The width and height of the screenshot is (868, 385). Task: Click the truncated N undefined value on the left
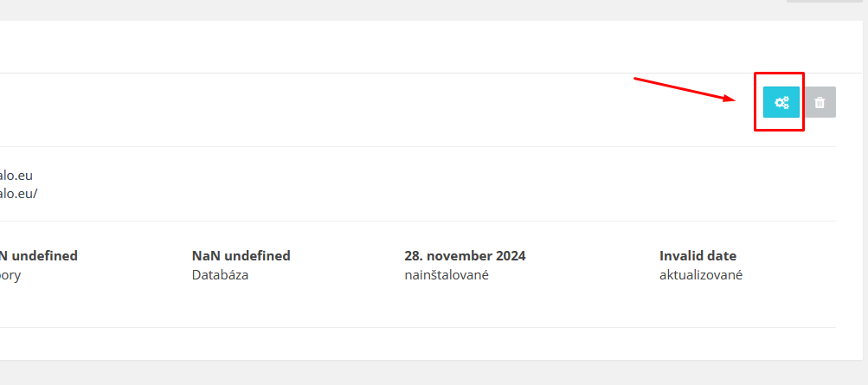point(39,256)
